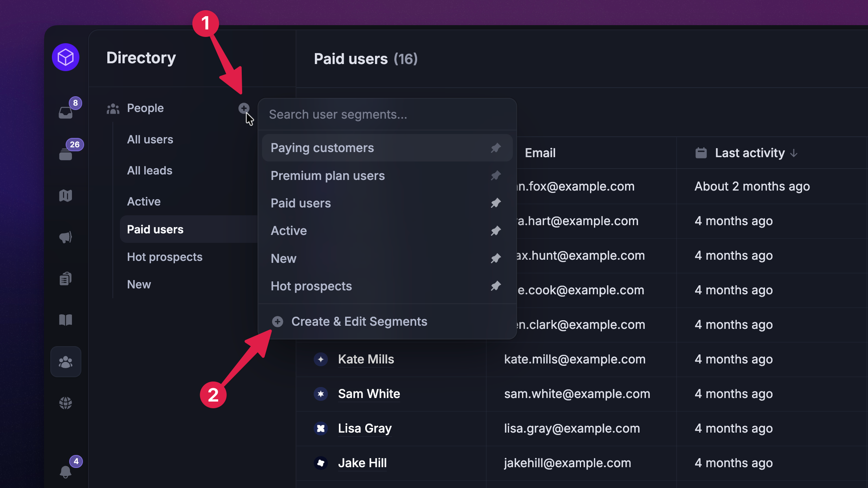The height and width of the screenshot is (488, 868).
Task: Open the megaphone campaigns icon
Action: (66, 237)
